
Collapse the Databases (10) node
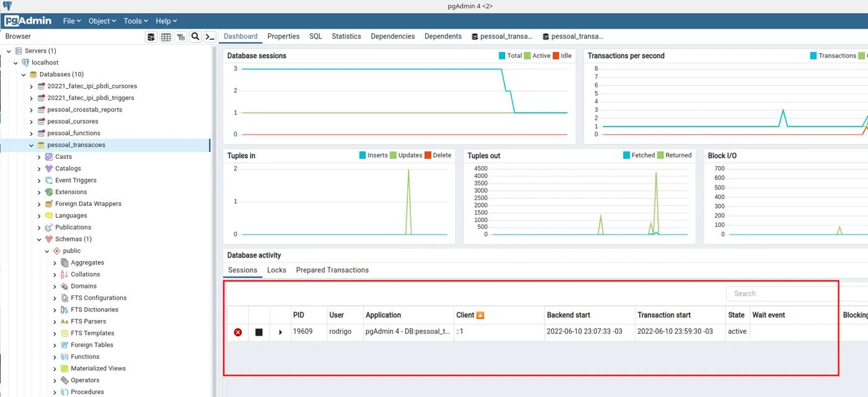tap(24, 74)
